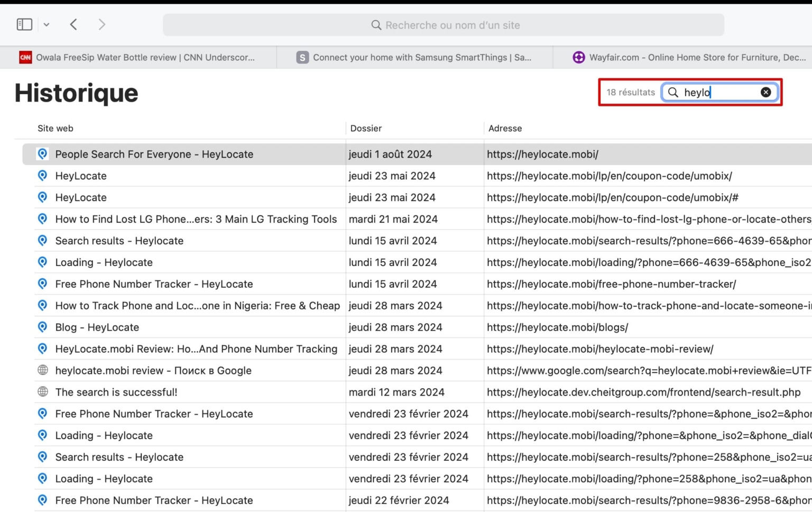
Task: Select 'People Search For Everyone - HeyLocate' entry
Action: [x=154, y=154]
